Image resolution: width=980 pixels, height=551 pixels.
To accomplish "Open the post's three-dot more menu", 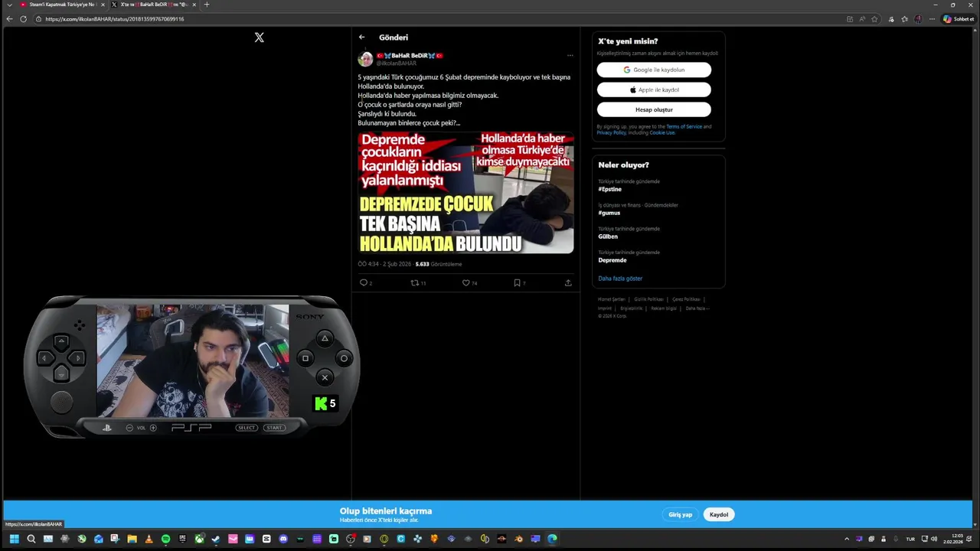I will click(570, 55).
